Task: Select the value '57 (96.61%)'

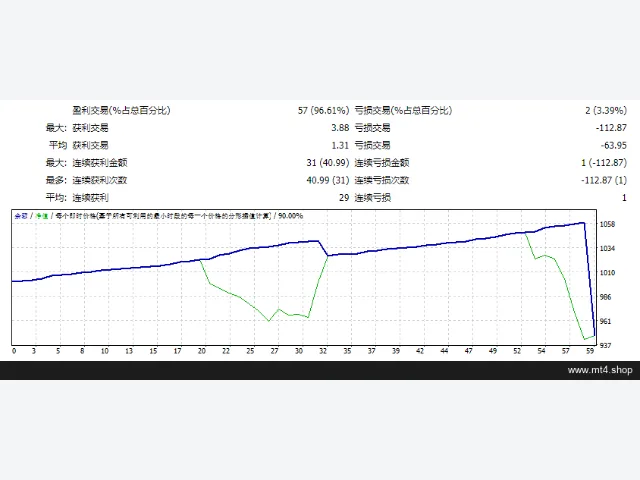Action: [x=323, y=110]
